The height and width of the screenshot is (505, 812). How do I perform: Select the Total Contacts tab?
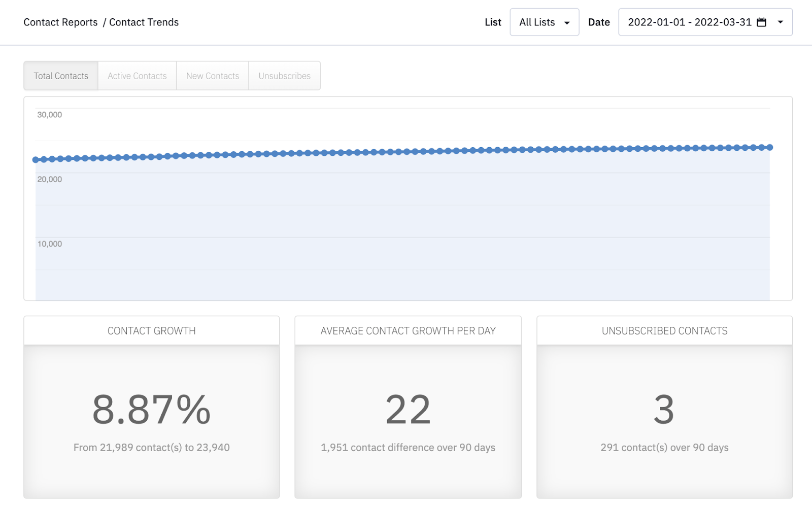[61, 76]
